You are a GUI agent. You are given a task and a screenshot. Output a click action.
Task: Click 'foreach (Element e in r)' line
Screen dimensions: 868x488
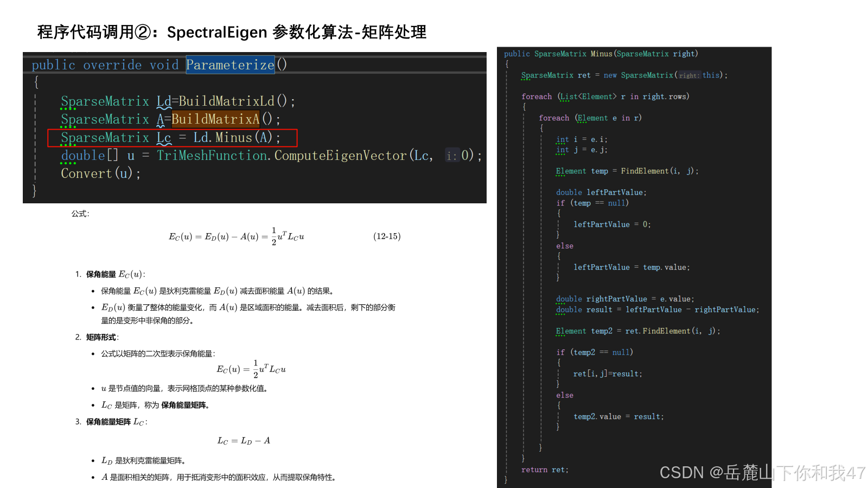[x=590, y=118]
